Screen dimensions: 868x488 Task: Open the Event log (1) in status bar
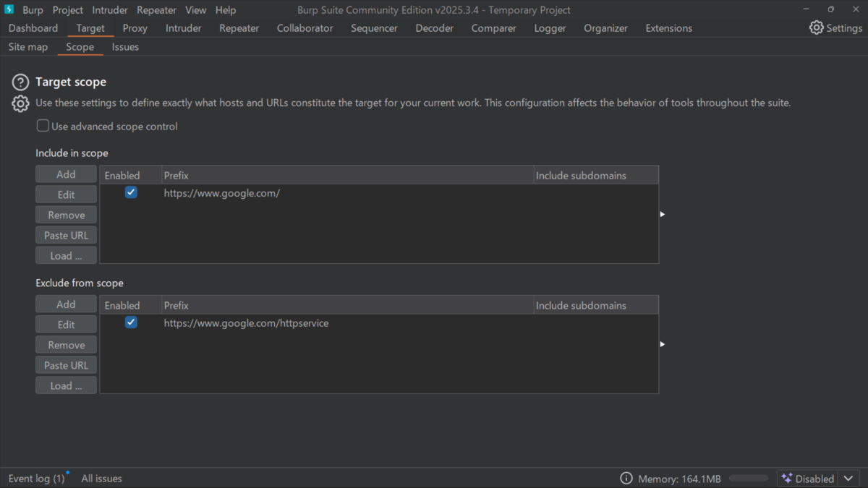pyautogui.click(x=36, y=479)
